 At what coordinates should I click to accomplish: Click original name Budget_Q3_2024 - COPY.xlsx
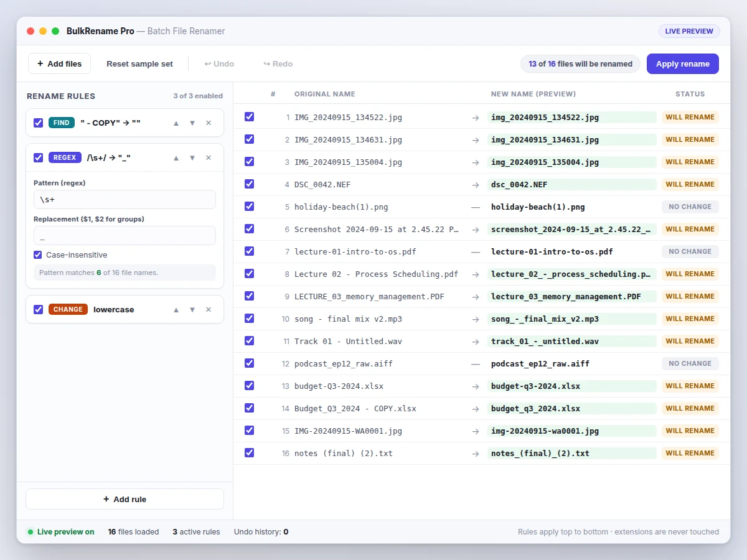click(x=355, y=408)
